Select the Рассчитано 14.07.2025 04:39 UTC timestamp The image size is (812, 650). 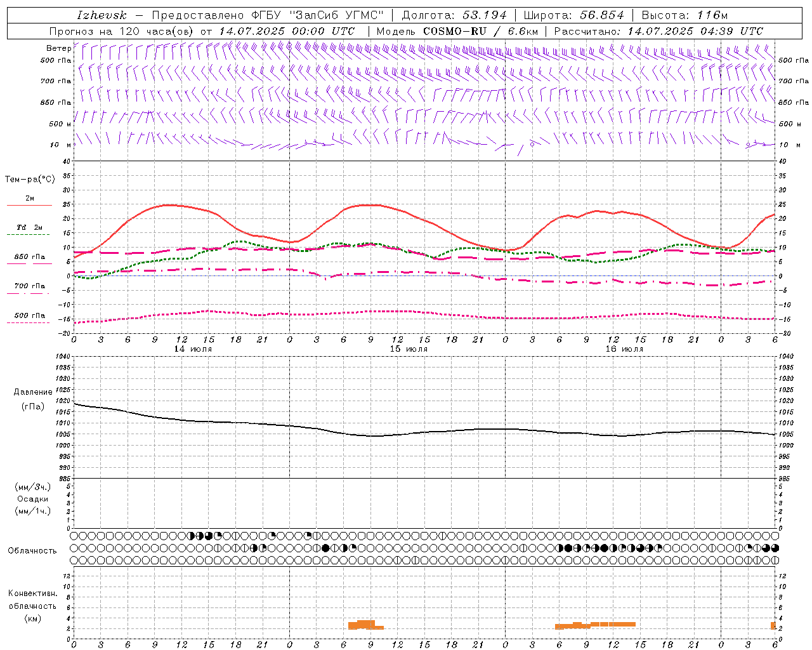click(x=658, y=31)
